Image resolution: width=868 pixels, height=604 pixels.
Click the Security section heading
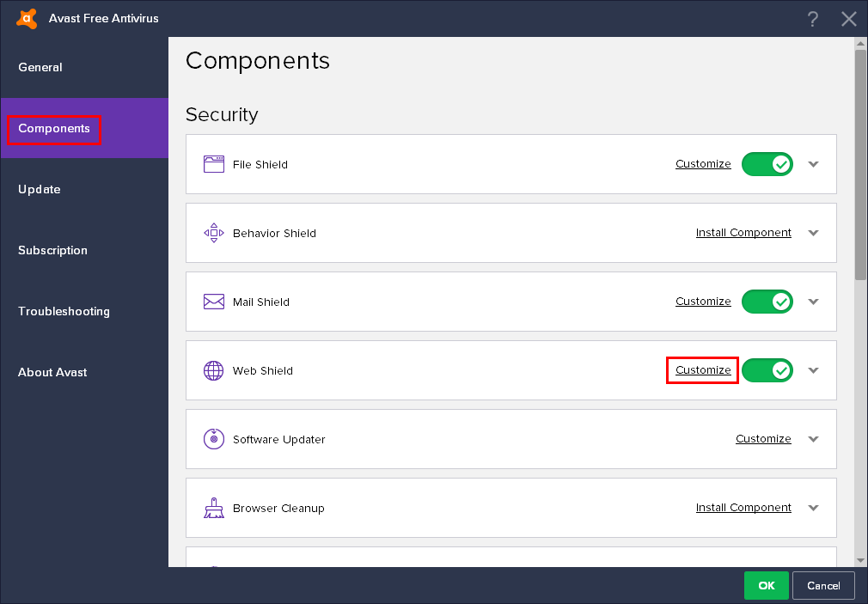222,114
